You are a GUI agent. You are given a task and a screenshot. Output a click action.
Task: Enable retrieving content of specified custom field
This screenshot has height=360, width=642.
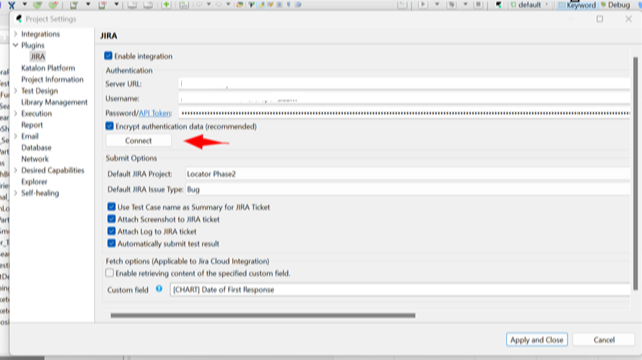pyautogui.click(x=109, y=273)
